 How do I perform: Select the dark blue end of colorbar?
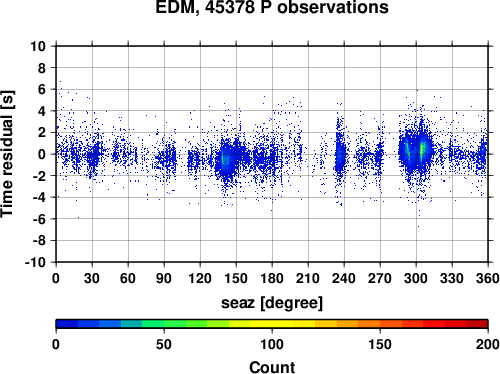(67, 324)
